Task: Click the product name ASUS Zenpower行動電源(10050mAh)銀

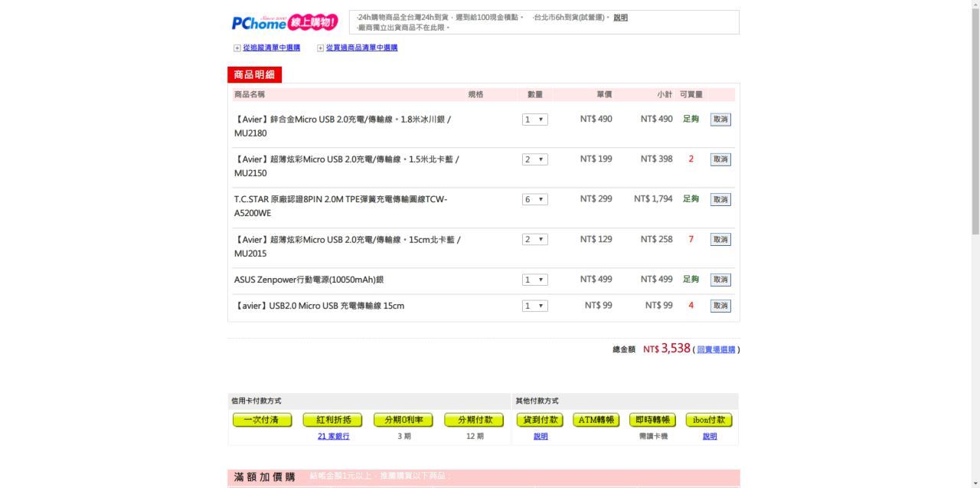Action: tap(309, 280)
